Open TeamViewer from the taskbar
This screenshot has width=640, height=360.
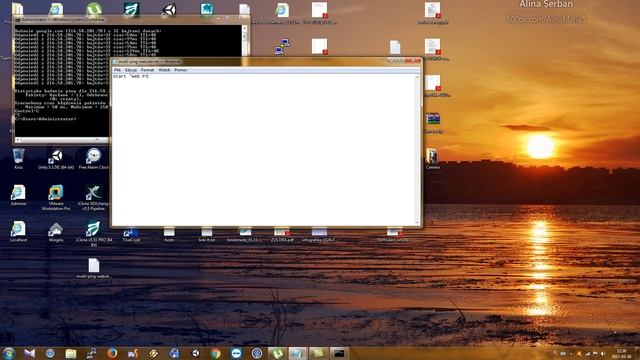click(236, 353)
